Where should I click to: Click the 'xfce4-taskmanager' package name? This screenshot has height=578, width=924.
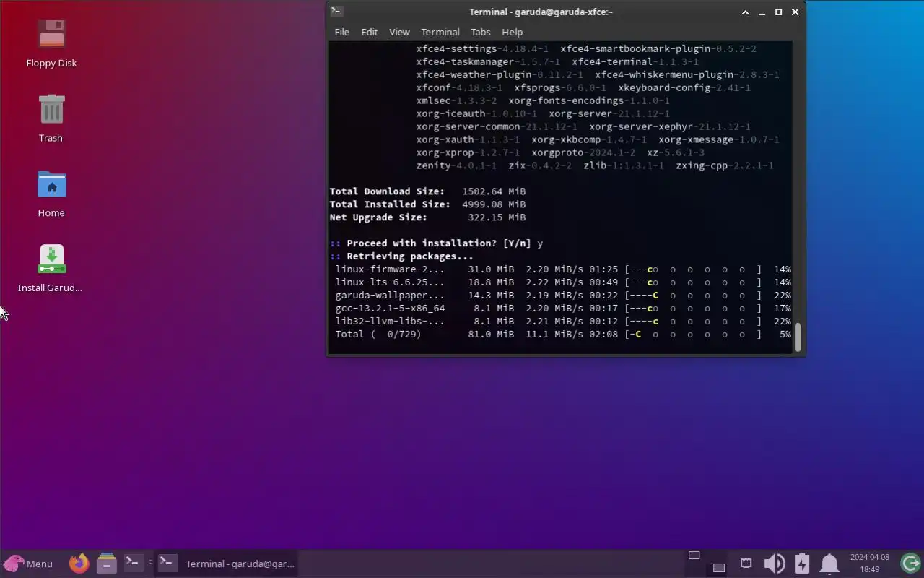click(465, 62)
